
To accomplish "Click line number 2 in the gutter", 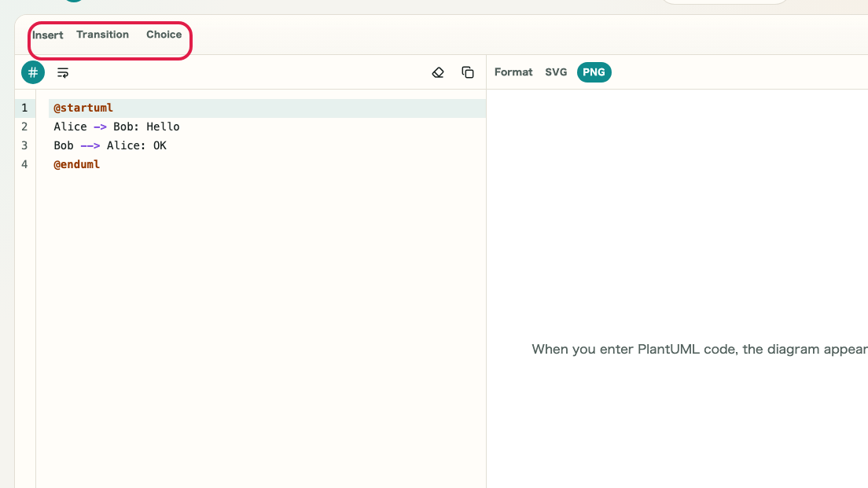I will tap(24, 127).
